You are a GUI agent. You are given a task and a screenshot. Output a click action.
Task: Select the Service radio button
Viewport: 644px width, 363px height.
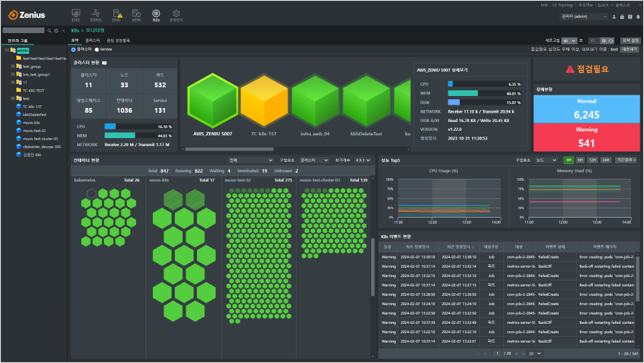[97, 50]
